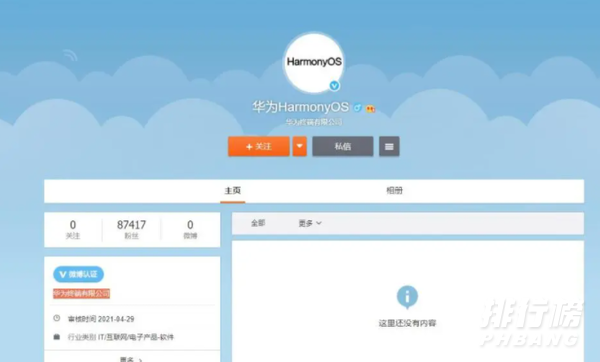The width and height of the screenshot is (600, 362).
Task: Switch to the 相册 tab
Action: pyautogui.click(x=394, y=191)
